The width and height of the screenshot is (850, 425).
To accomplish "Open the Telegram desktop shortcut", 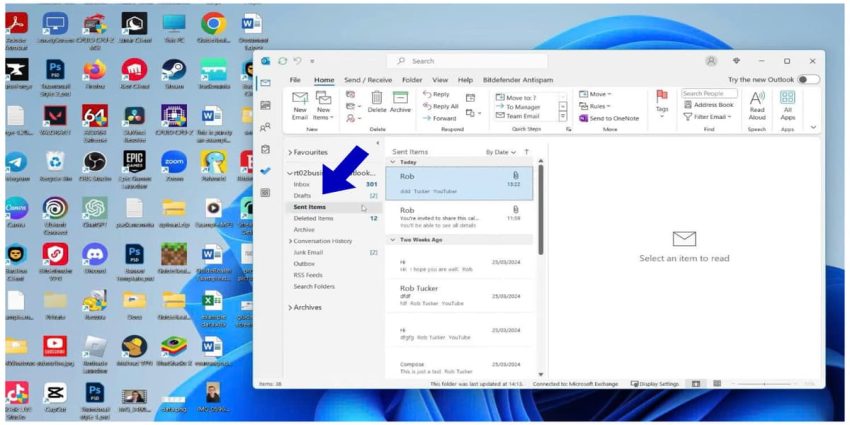I will tap(16, 165).
